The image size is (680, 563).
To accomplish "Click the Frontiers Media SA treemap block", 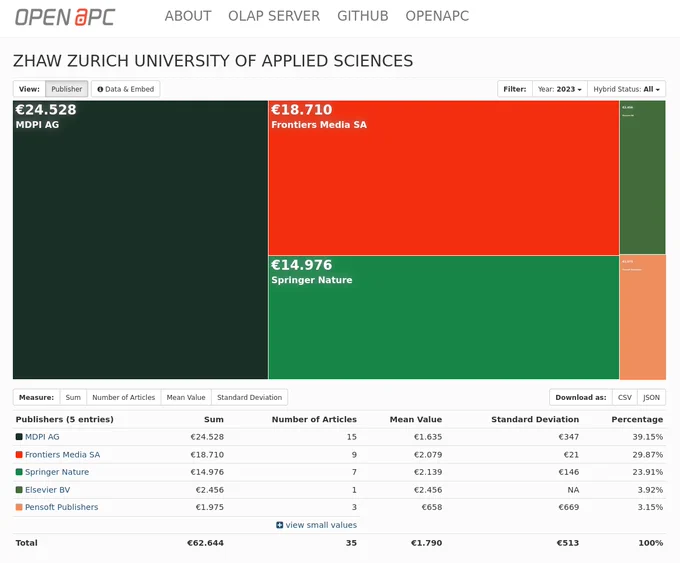I will click(x=444, y=178).
